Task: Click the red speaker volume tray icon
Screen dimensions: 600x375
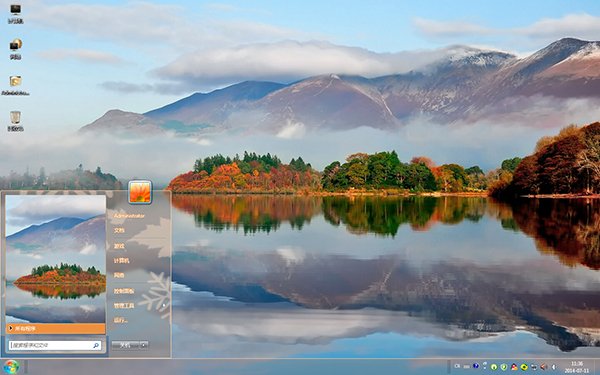Action: (x=543, y=367)
